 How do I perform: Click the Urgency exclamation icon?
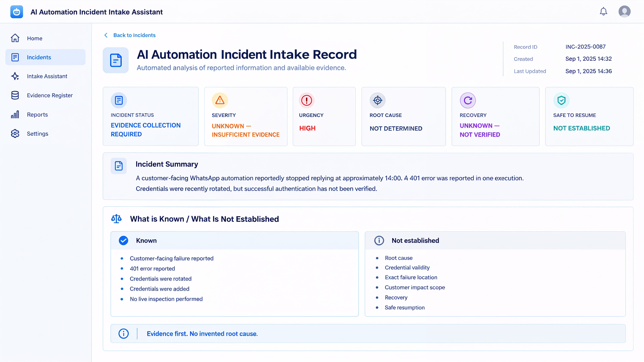point(307,101)
